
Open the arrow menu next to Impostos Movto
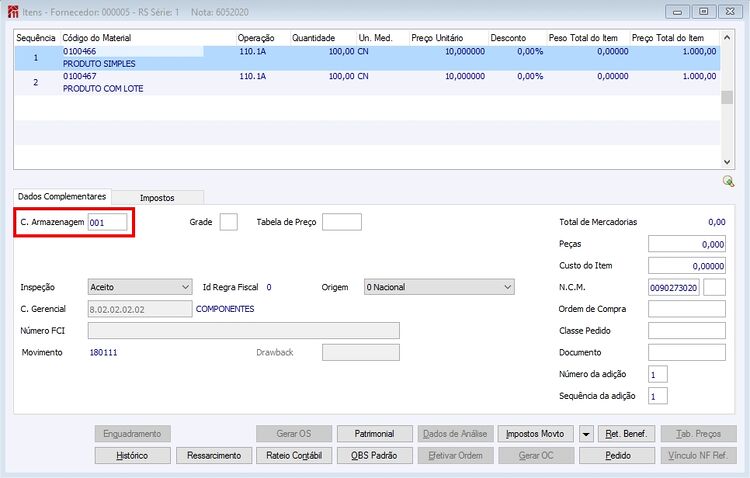[x=585, y=434]
